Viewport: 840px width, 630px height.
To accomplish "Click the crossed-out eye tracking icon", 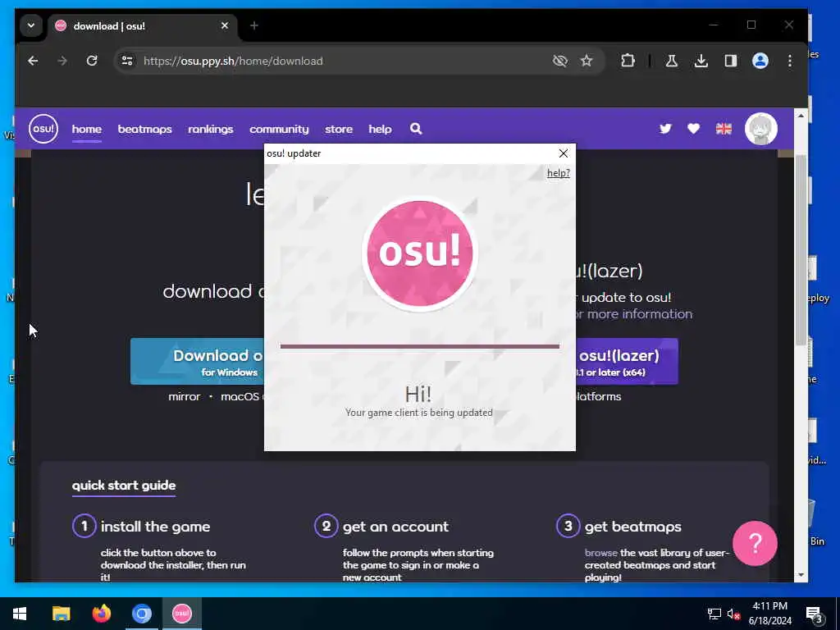I will [x=559, y=61].
